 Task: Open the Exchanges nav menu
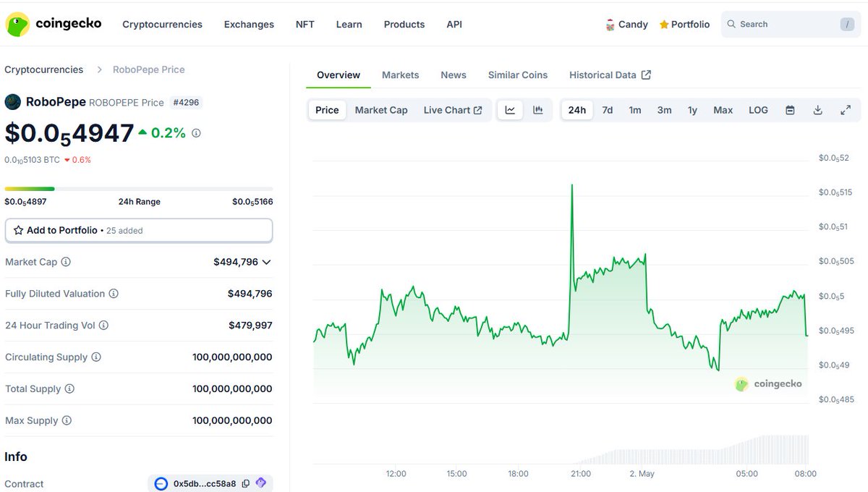click(x=249, y=24)
